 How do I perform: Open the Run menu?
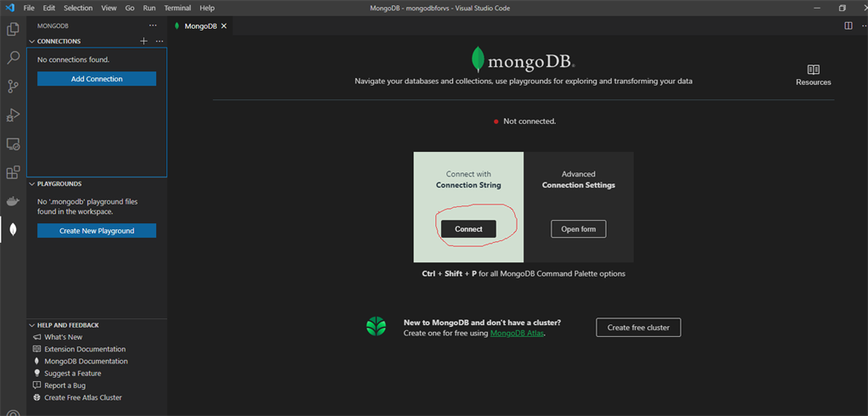[149, 8]
